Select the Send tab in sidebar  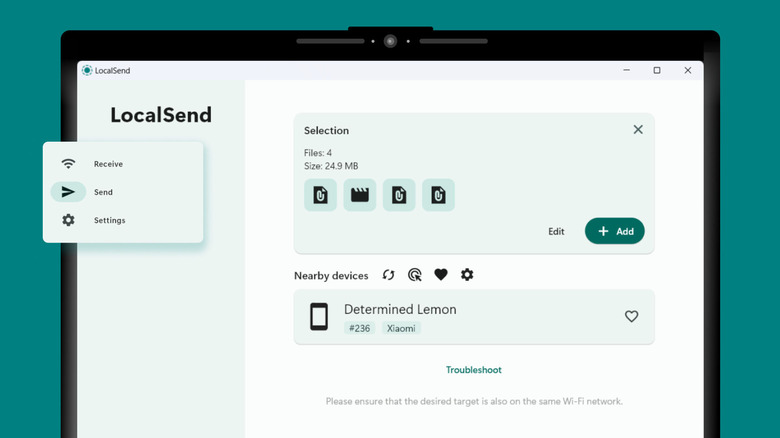(123, 192)
